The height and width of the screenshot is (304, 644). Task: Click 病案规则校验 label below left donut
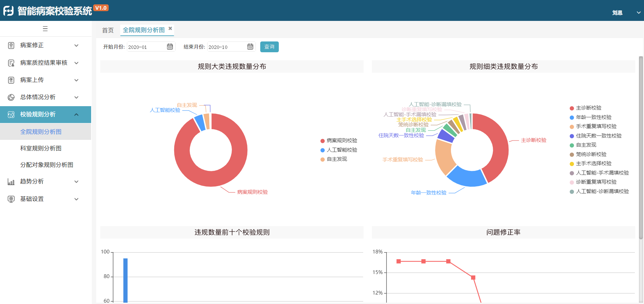[252, 192]
